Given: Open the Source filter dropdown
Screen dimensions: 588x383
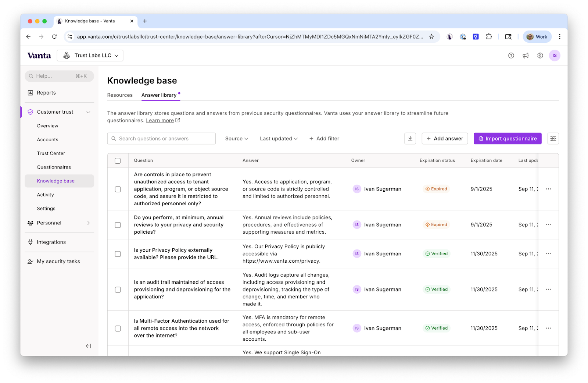Looking at the screenshot, I should (x=237, y=139).
